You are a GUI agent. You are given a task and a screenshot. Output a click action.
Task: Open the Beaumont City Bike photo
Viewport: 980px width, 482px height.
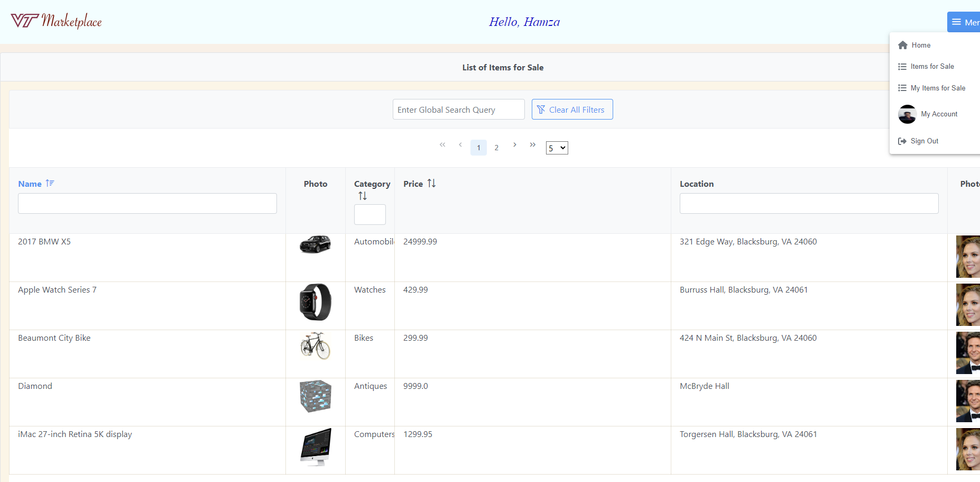pyautogui.click(x=316, y=346)
